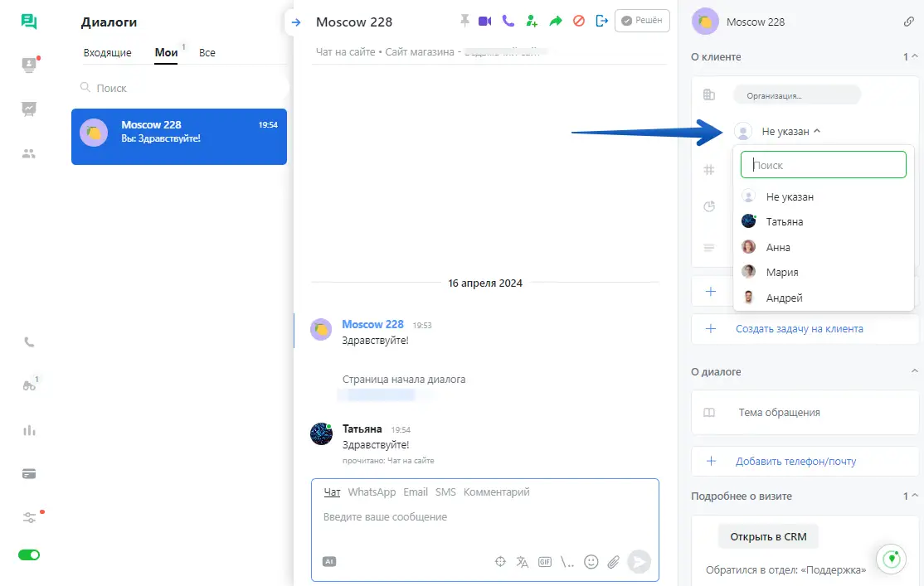Toggle the green online status switch
The height and width of the screenshot is (586, 924).
29,555
